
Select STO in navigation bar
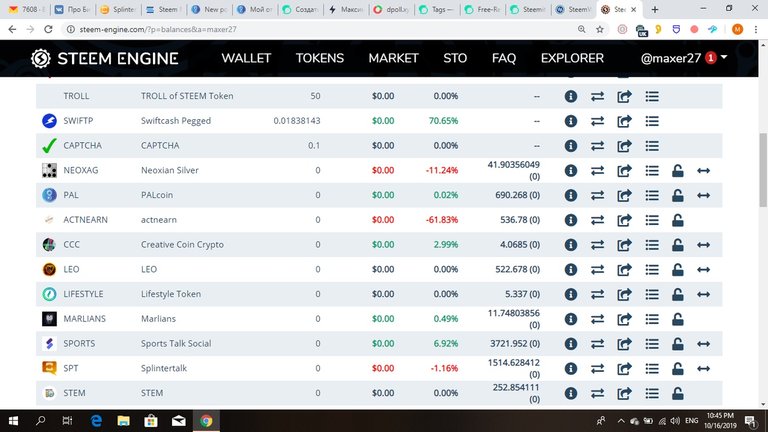[455, 58]
